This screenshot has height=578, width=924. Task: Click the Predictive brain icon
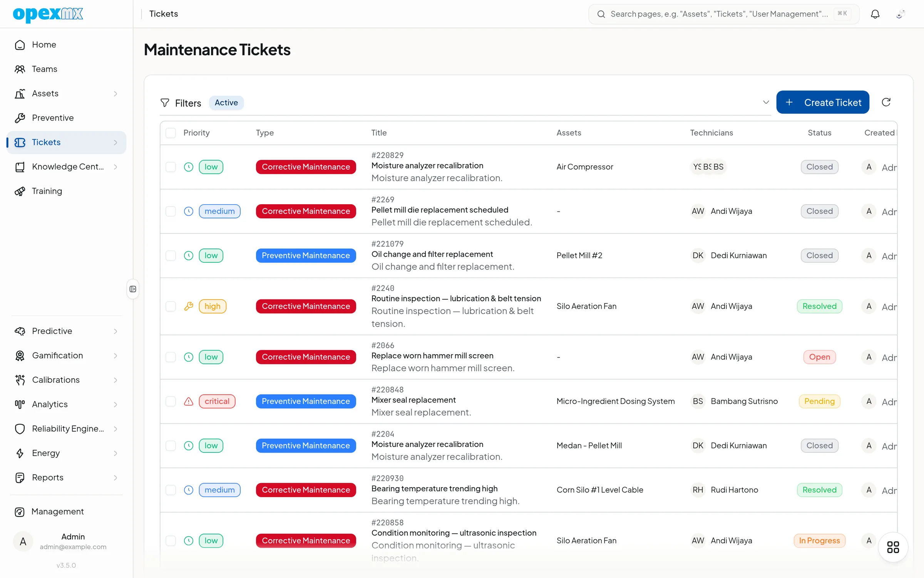(20, 331)
